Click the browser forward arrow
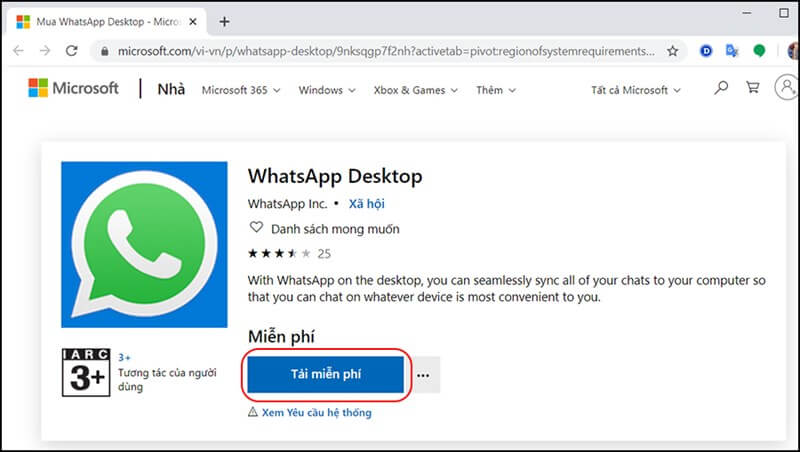The width and height of the screenshot is (800, 452). click(x=45, y=51)
